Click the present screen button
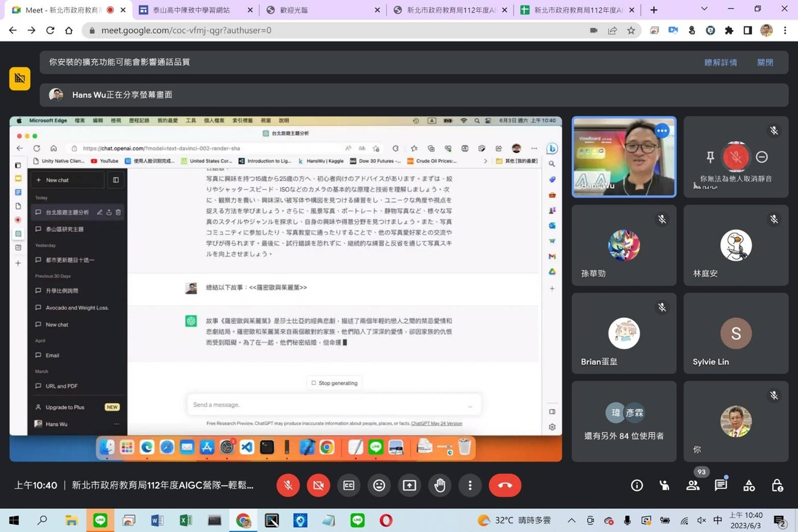This screenshot has width=798, height=532. (x=410, y=485)
